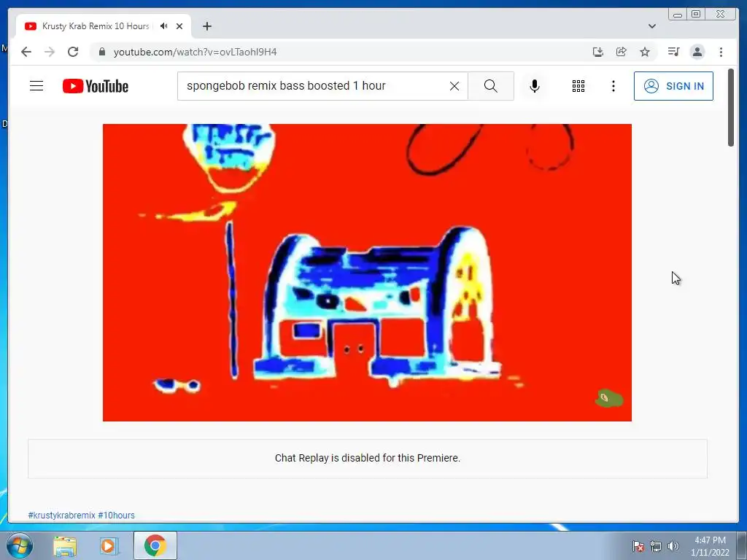Open the Action Center flag icon
747x560 pixels.
coord(638,546)
